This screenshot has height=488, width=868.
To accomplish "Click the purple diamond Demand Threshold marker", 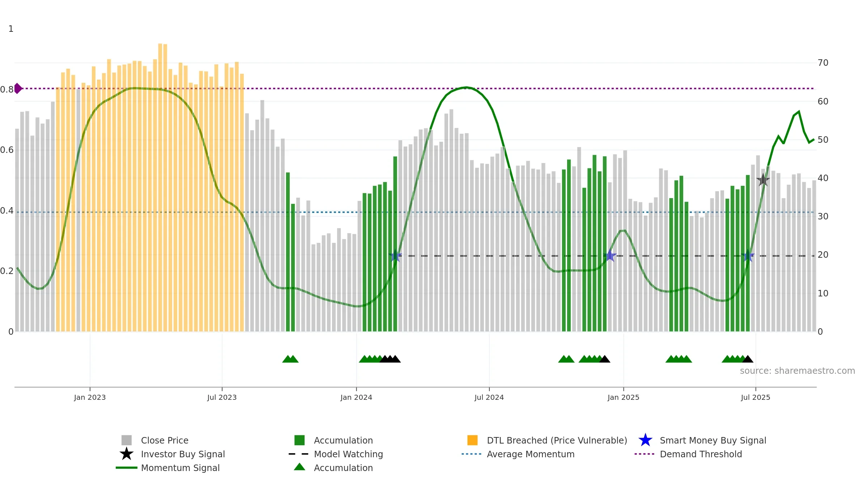I will pyautogui.click(x=18, y=88).
